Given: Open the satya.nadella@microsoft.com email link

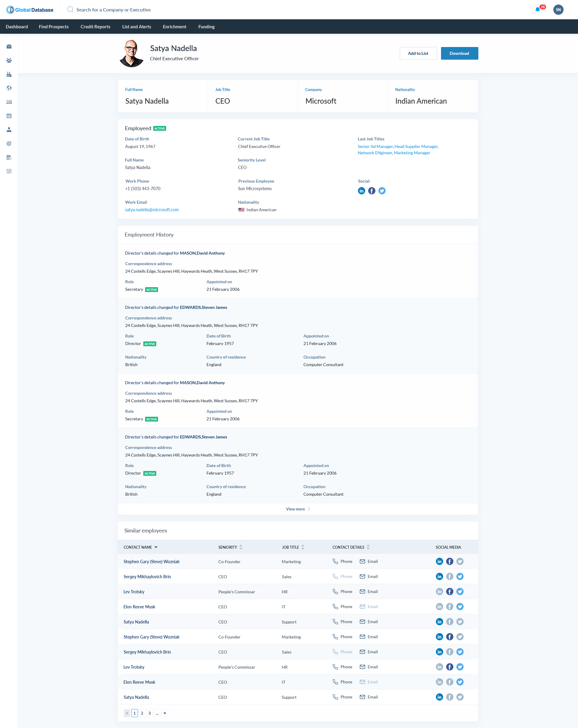Looking at the screenshot, I should [152, 210].
